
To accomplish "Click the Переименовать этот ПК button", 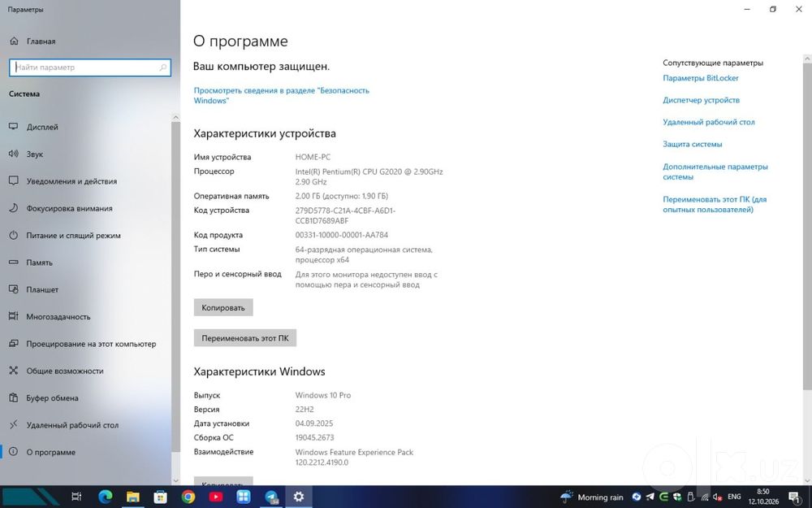I will 245,338.
